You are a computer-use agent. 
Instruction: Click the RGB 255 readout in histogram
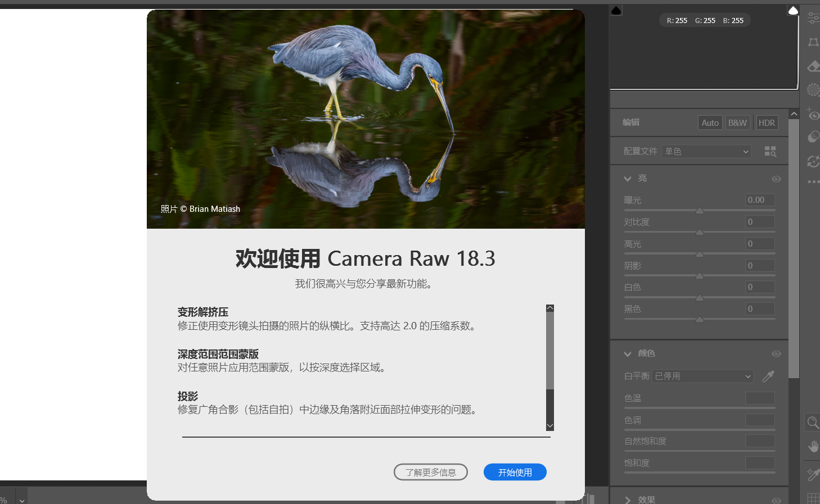click(x=705, y=21)
